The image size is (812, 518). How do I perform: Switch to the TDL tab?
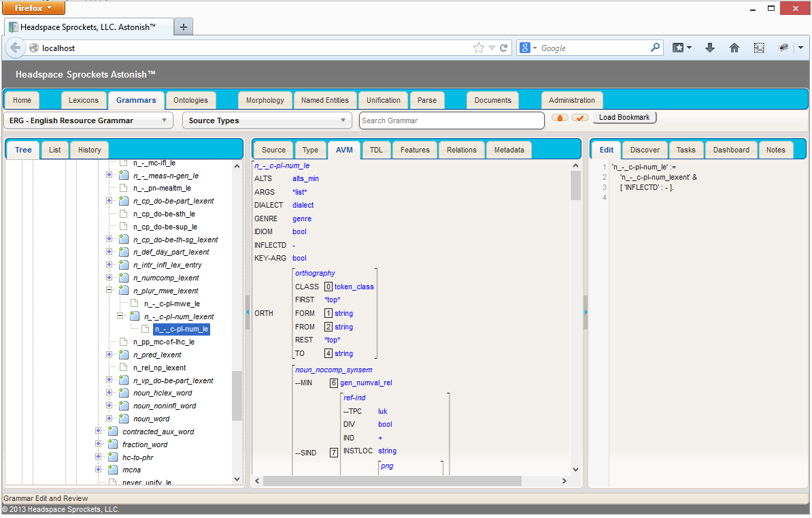click(x=376, y=150)
